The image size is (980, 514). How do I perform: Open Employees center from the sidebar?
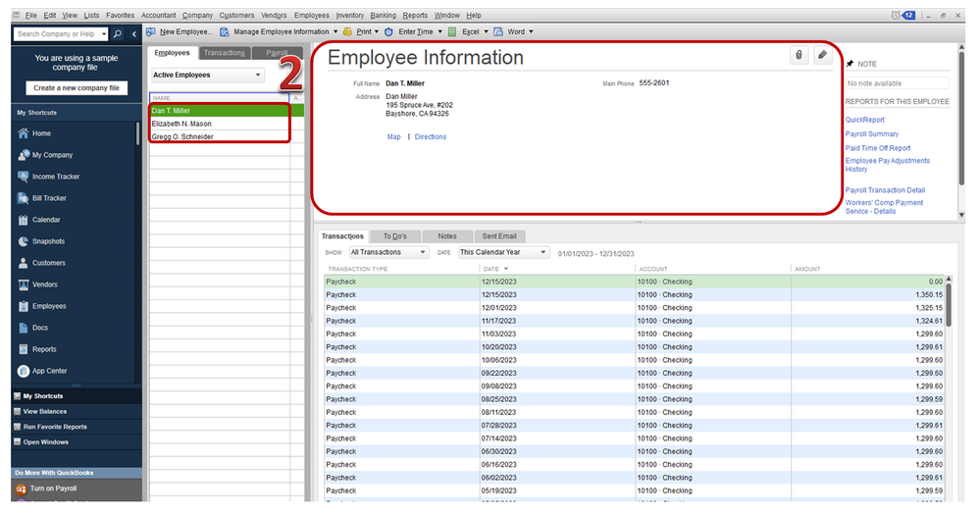tap(42, 306)
